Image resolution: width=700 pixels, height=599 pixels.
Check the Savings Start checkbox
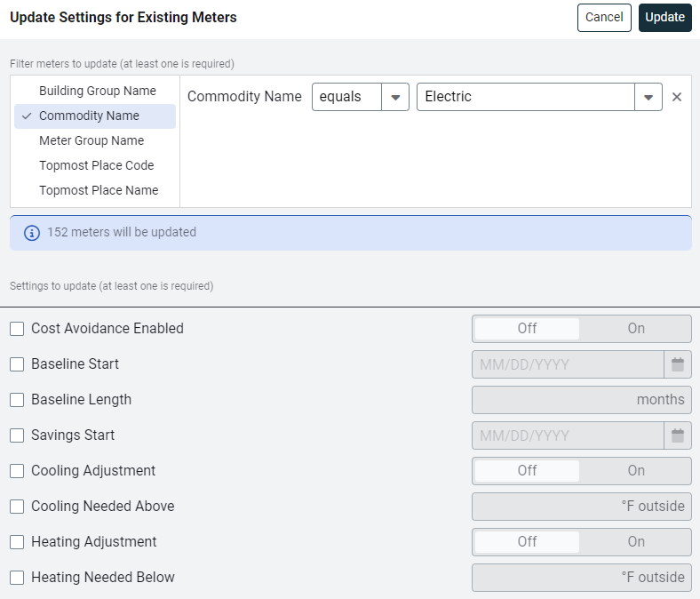click(17, 435)
